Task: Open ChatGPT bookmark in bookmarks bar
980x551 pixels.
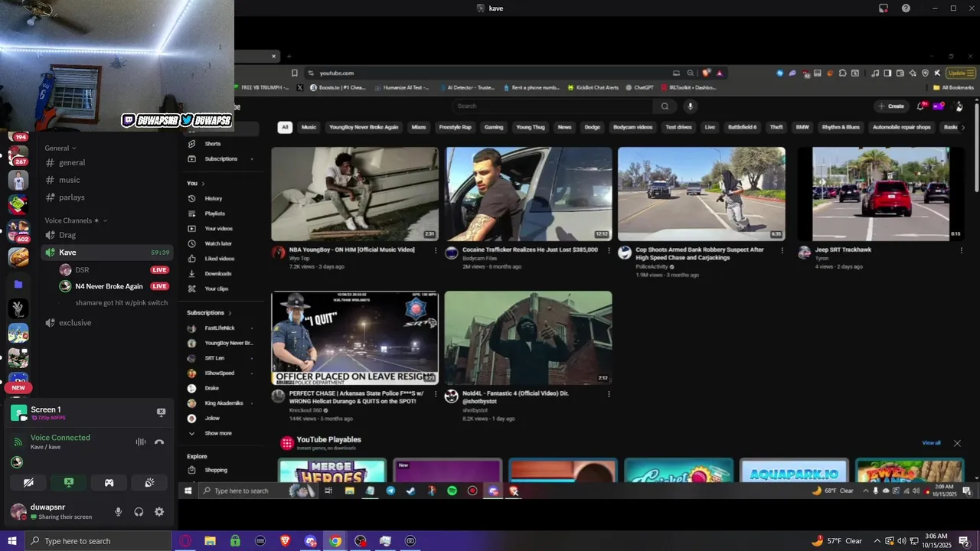Action: point(639,88)
